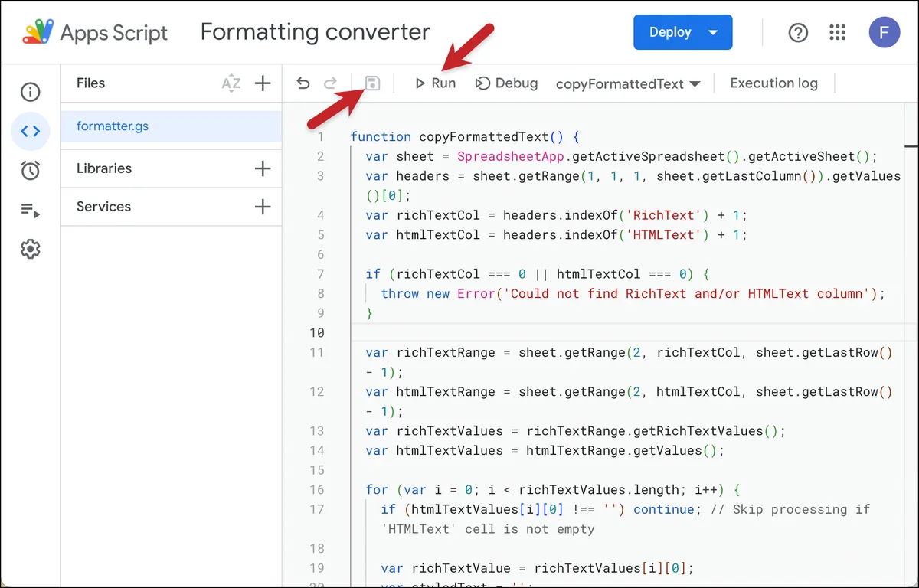Sort files alphabetically with AZ icon

[231, 83]
